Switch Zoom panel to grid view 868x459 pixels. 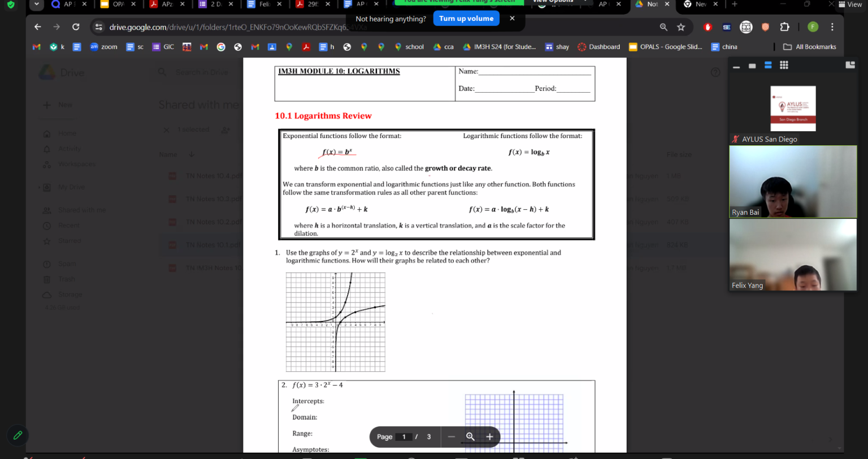784,66
